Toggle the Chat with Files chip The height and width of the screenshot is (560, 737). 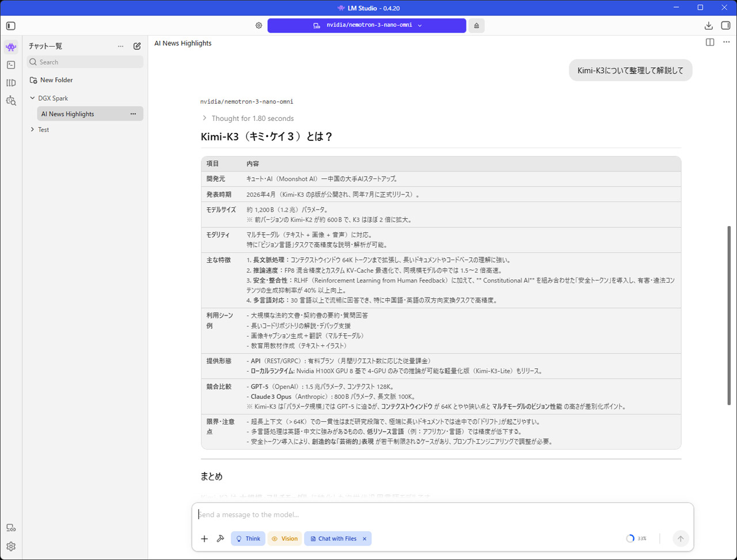[337, 539]
